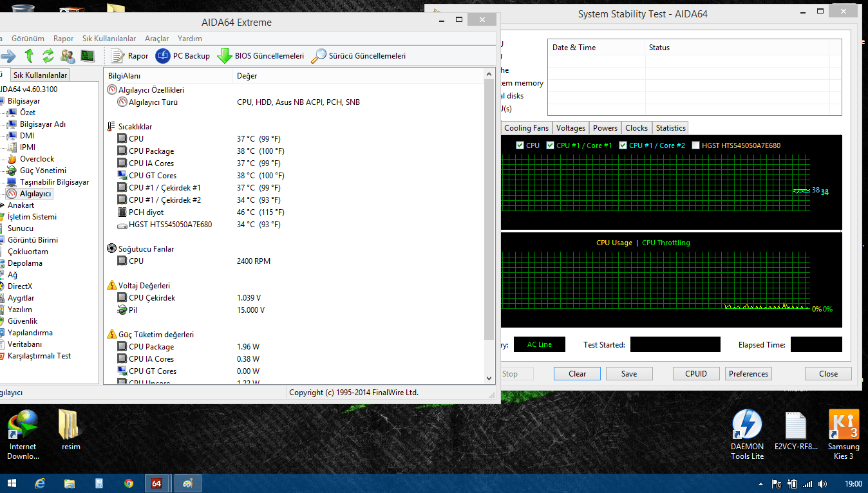Uncheck CPU #1 / Core #1 checkbox
The image size is (868, 493).
tap(551, 145)
